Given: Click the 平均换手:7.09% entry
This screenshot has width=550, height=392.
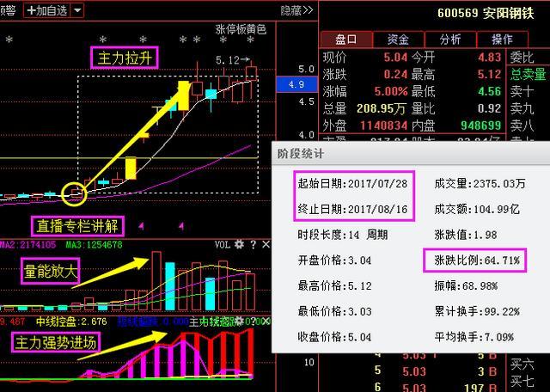Looking at the screenshot, I should (x=474, y=337).
